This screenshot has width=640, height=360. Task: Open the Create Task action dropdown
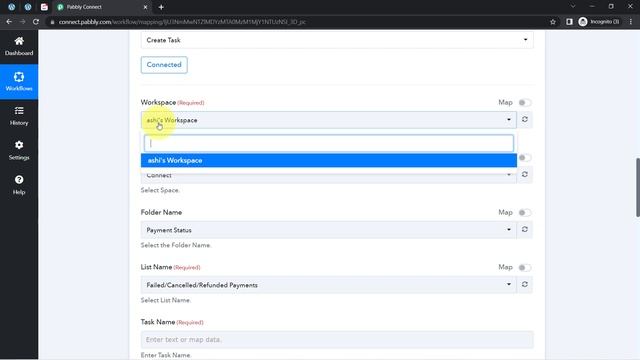pos(337,40)
